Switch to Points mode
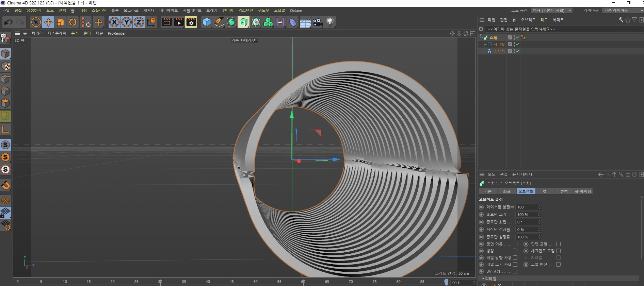This screenshot has width=644, height=286. click(x=5, y=79)
